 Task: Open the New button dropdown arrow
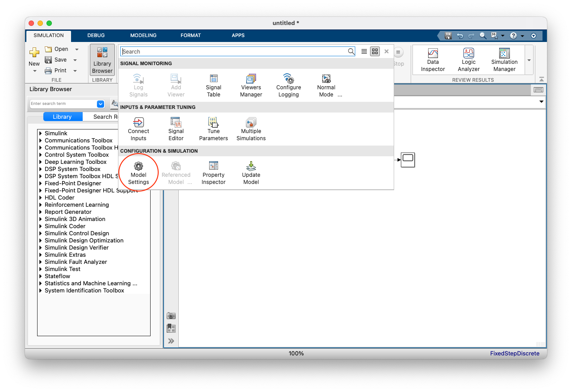tap(34, 71)
